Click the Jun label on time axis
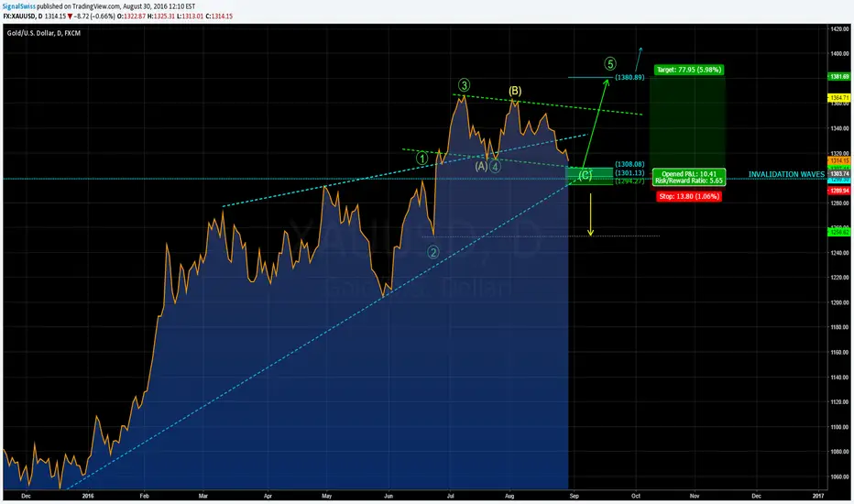Viewport: 854px width, 504px height. tap(389, 496)
